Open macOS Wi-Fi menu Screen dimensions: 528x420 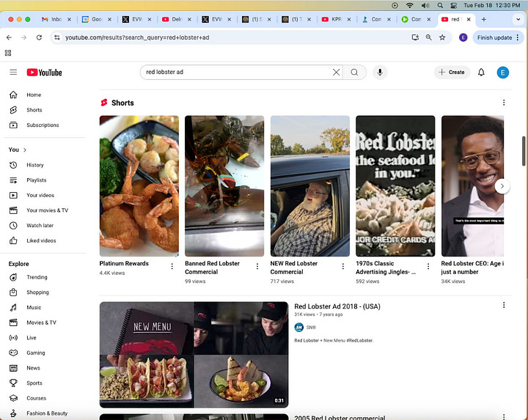409,5
